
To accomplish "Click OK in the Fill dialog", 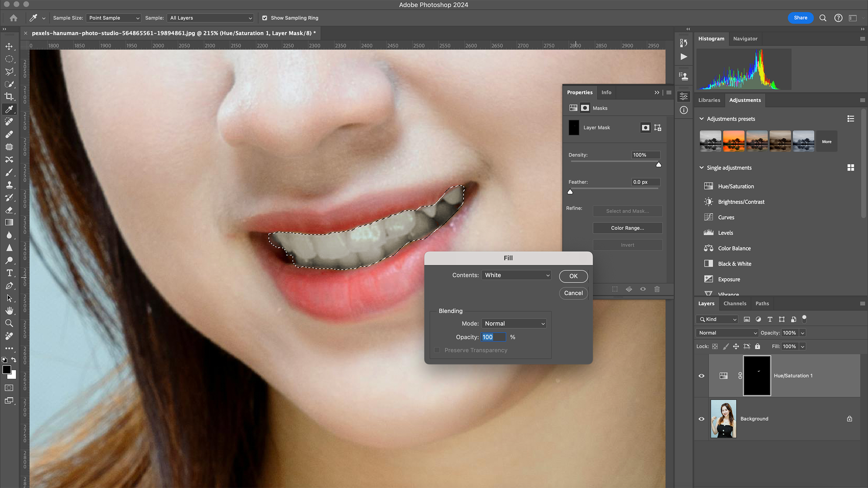I will click(573, 276).
